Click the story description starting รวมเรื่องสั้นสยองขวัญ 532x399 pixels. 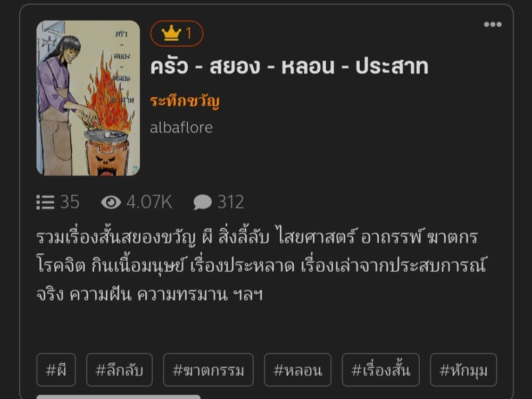pos(262,265)
